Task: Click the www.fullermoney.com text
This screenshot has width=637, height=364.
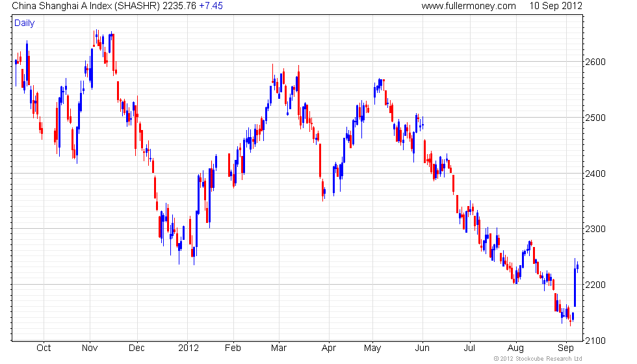Action: [469, 6]
